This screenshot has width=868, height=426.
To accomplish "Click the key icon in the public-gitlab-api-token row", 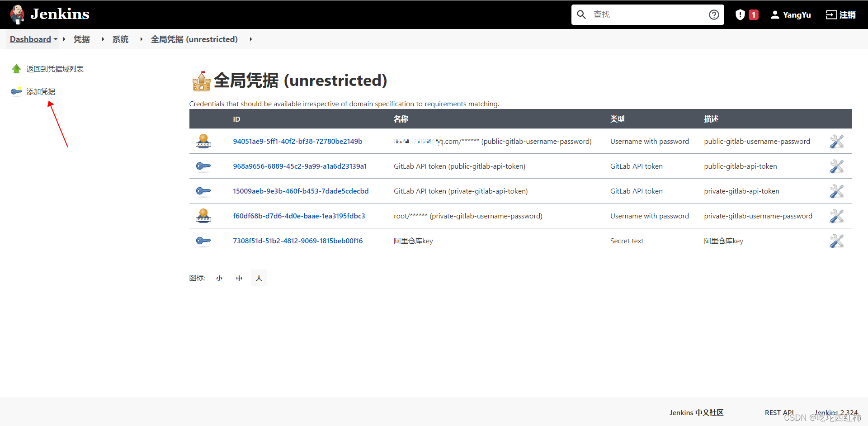I will click(x=203, y=166).
